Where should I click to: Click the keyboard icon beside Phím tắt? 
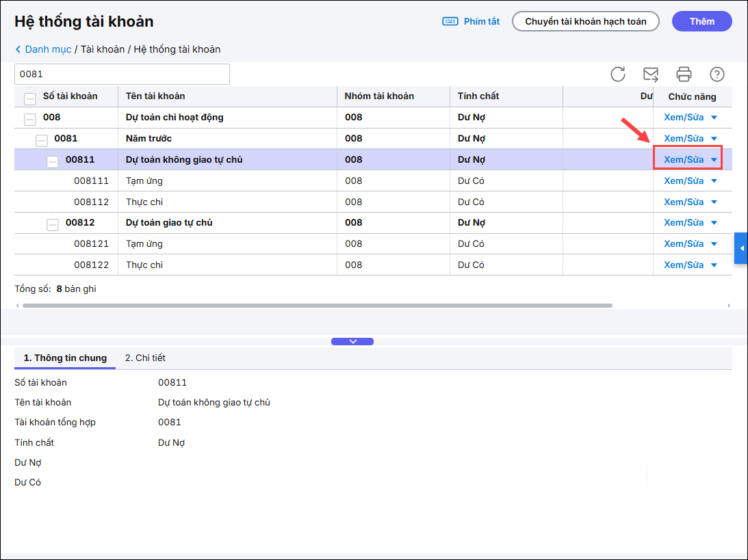(x=450, y=21)
